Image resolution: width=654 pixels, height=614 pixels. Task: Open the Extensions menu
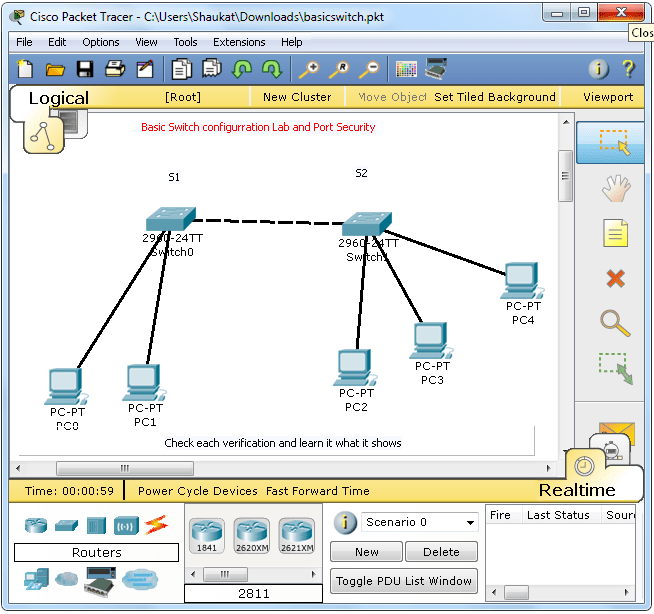[x=239, y=42]
